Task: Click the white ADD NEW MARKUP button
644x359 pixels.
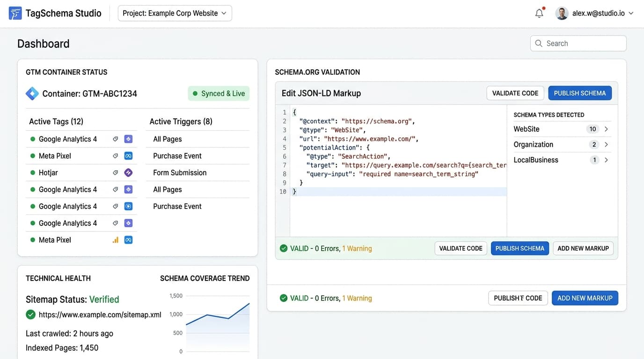Action: pos(583,248)
